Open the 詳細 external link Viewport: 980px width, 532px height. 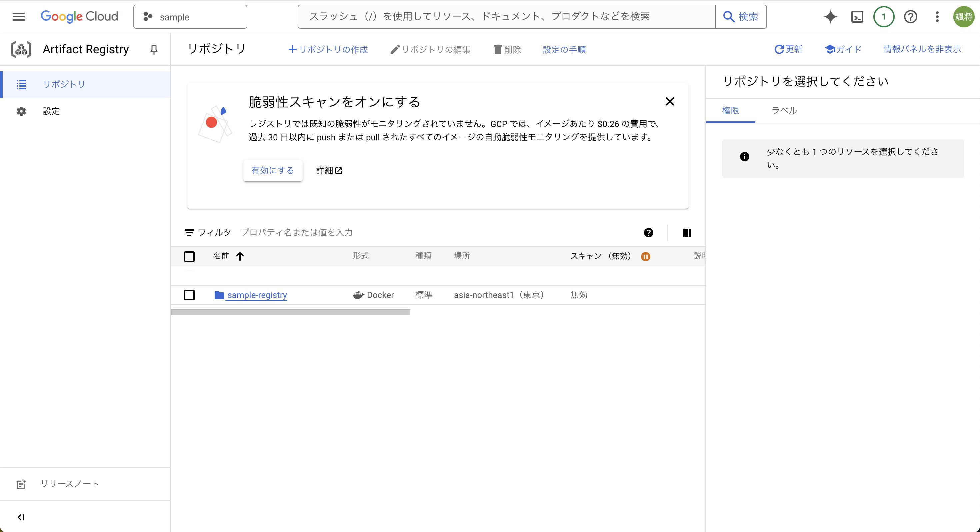(329, 170)
